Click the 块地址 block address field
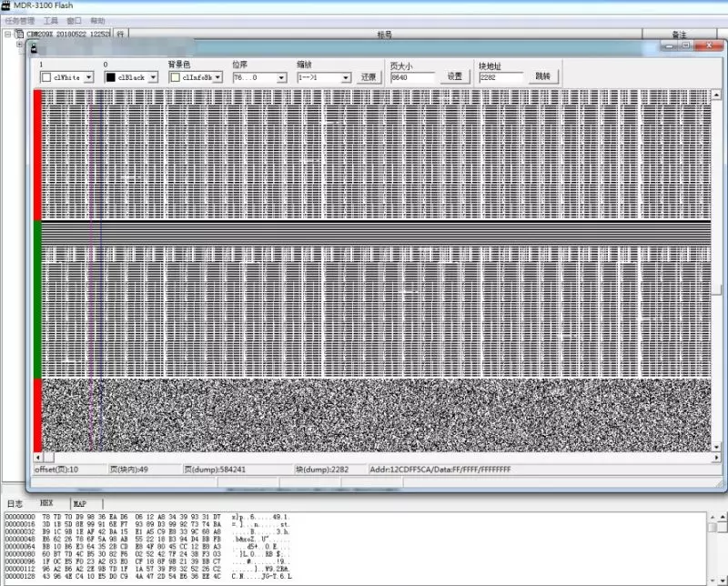 point(500,77)
